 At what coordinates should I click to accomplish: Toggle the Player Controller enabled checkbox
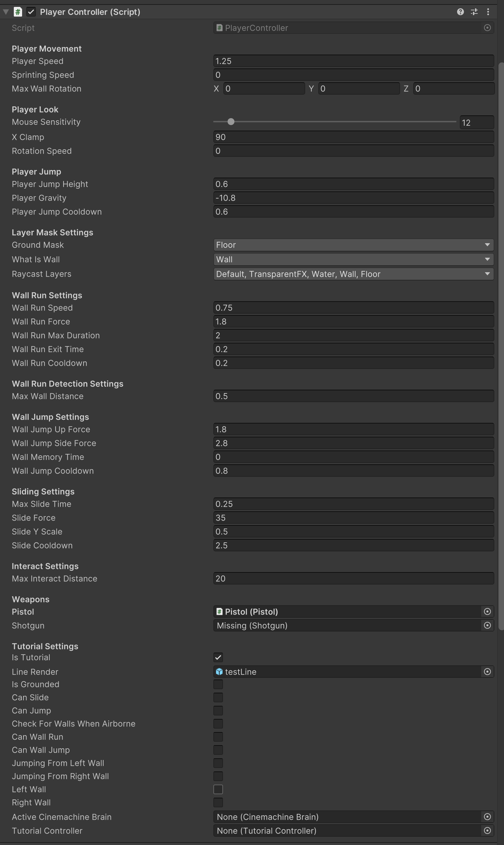pos(31,11)
